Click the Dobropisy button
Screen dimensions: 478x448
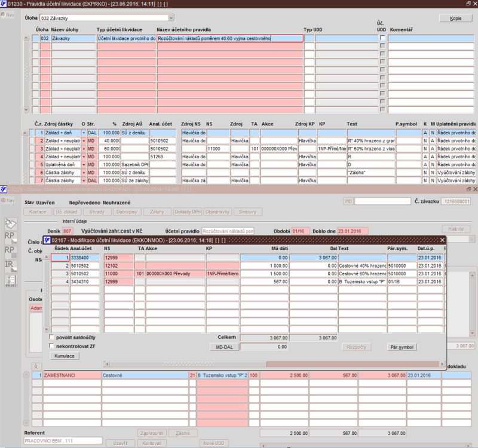pos(127,212)
